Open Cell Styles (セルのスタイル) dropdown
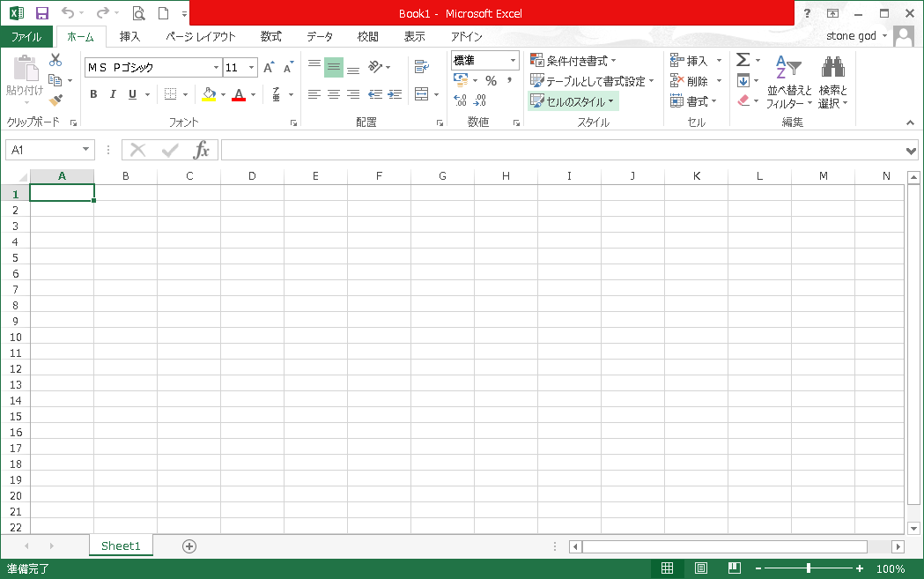Screen dimensions: 924x579 point(573,101)
